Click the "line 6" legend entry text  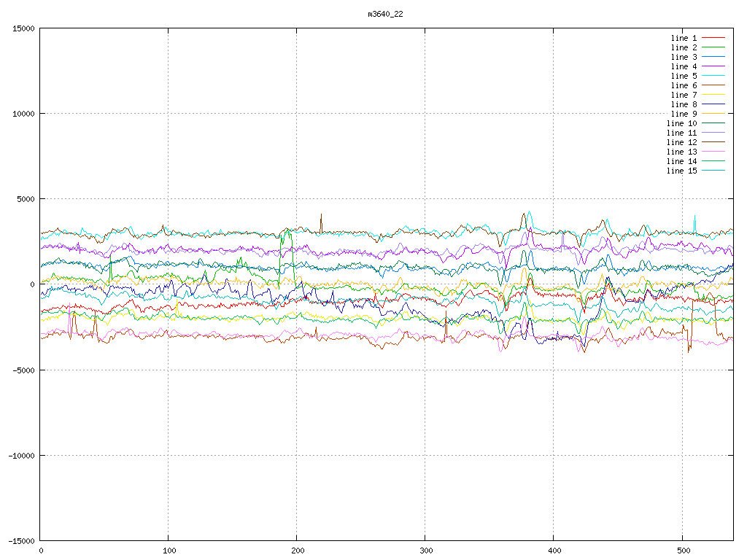click(684, 85)
